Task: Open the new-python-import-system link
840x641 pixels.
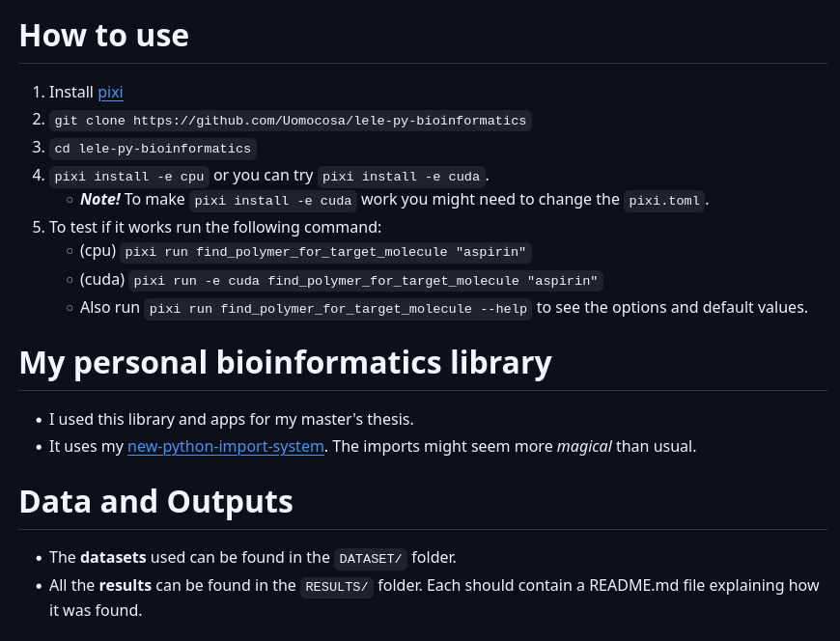Action: [x=225, y=447]
